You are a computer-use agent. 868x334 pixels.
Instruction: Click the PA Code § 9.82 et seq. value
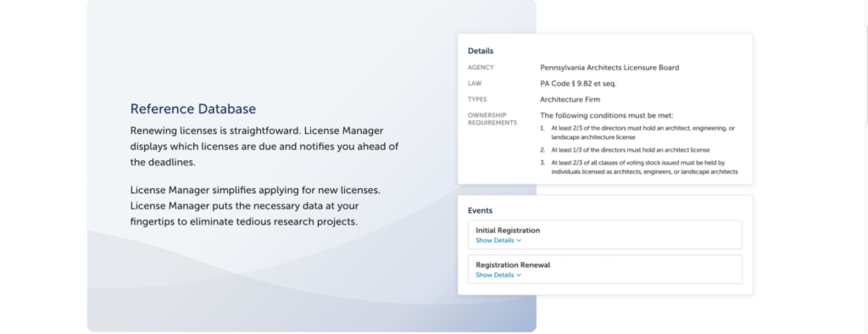578,84
